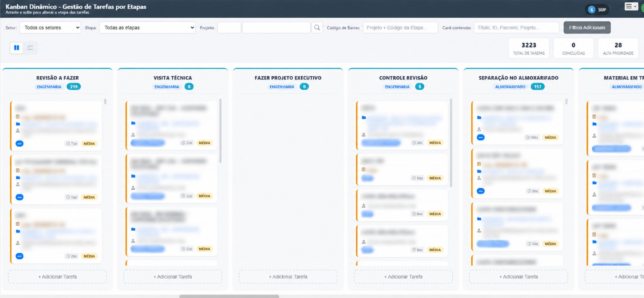Viewport: 644px width, 298px height.
Task: Click the 28 Alta Prioridade stat
Action: point(618,48)
